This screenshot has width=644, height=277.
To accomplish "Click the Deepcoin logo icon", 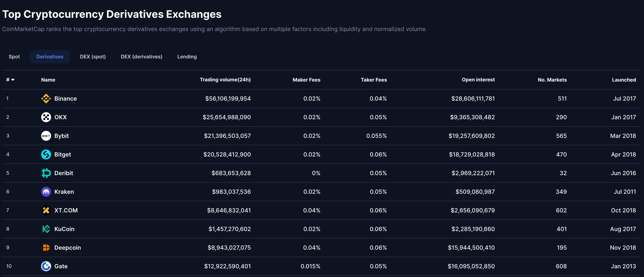I will (46, 248).
